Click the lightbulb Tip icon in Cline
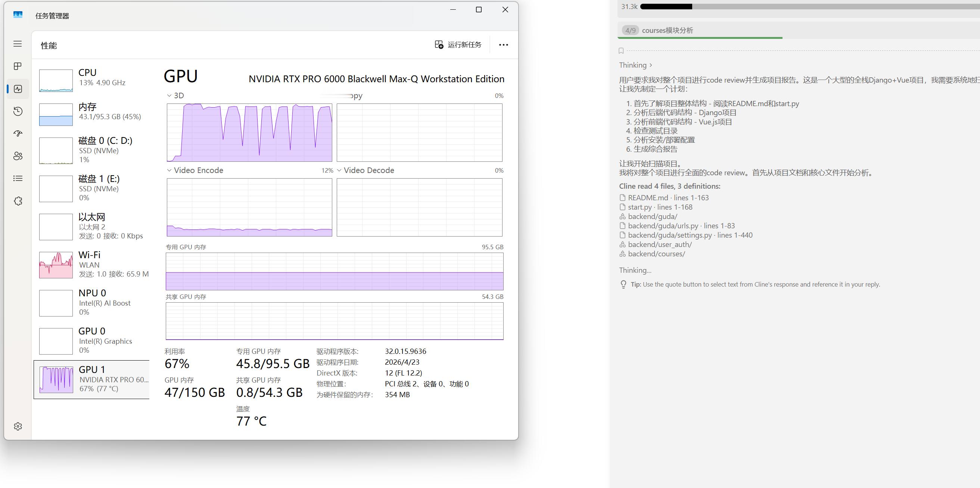Image resolution: width=980 pixels, height=488 pixels. [x=623, y=284]
